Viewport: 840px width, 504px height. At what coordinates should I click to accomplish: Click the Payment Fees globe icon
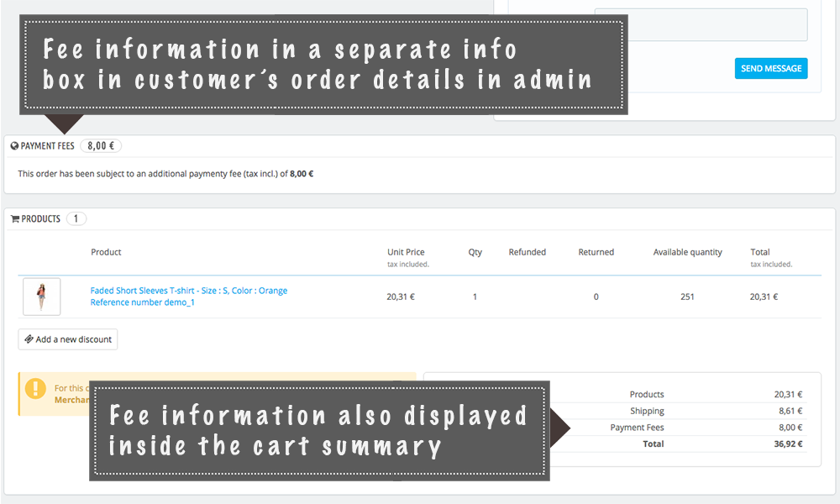13,145
